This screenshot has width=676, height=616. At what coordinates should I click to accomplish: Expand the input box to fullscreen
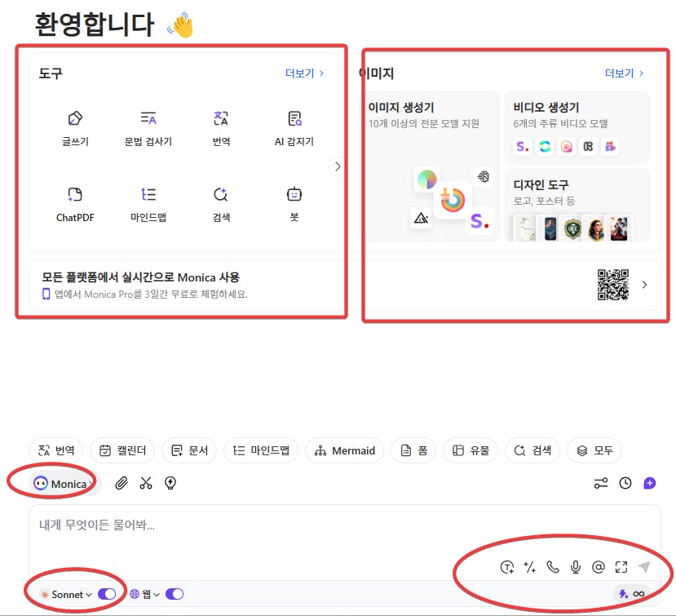621,567
